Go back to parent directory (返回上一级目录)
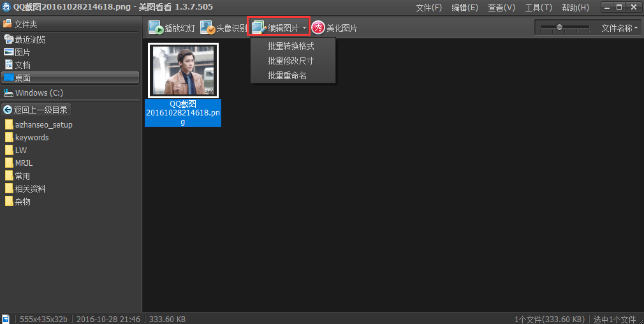This screenshot has width=644, height=324. click(36, 110)
